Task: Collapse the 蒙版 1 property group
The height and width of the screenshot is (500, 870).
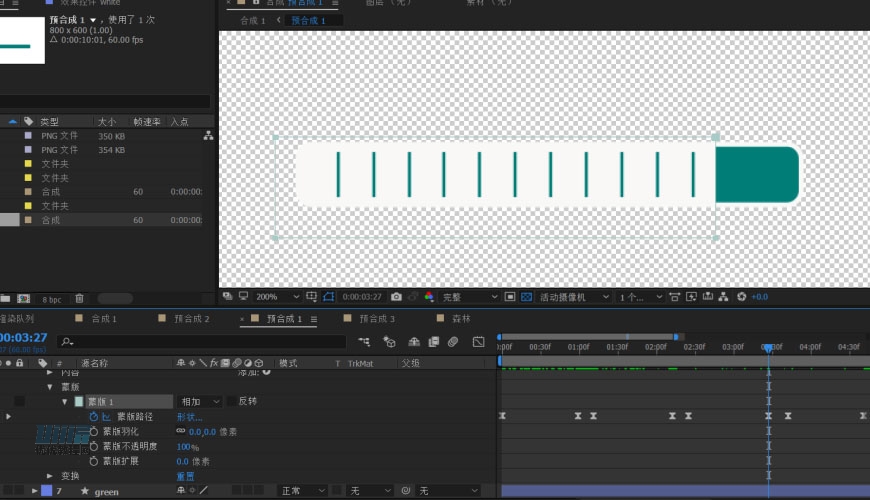Action: pyautogui.click(x=64, y=401)
